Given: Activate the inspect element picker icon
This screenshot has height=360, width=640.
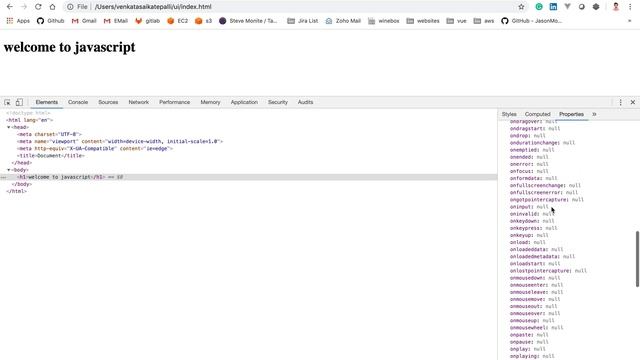Looking at the screenshot, I should (7, 102).
